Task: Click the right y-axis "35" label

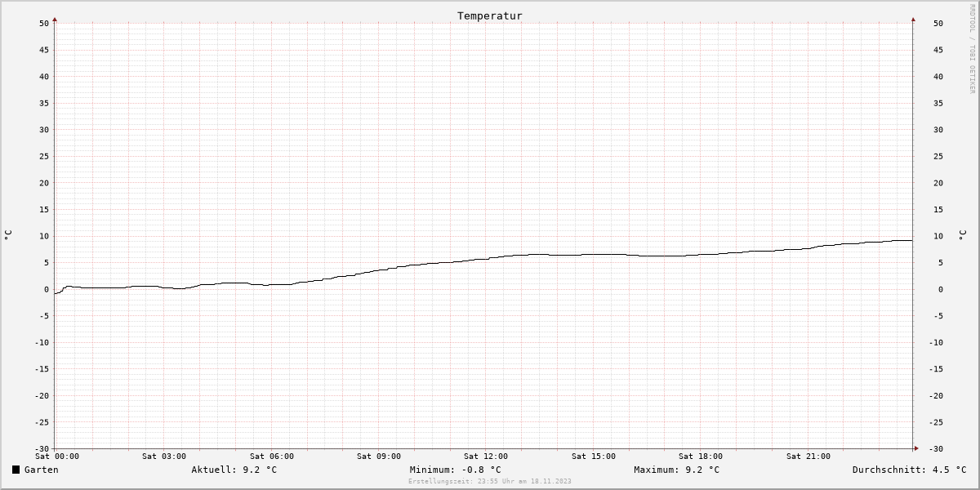Action: coord(938,103)
